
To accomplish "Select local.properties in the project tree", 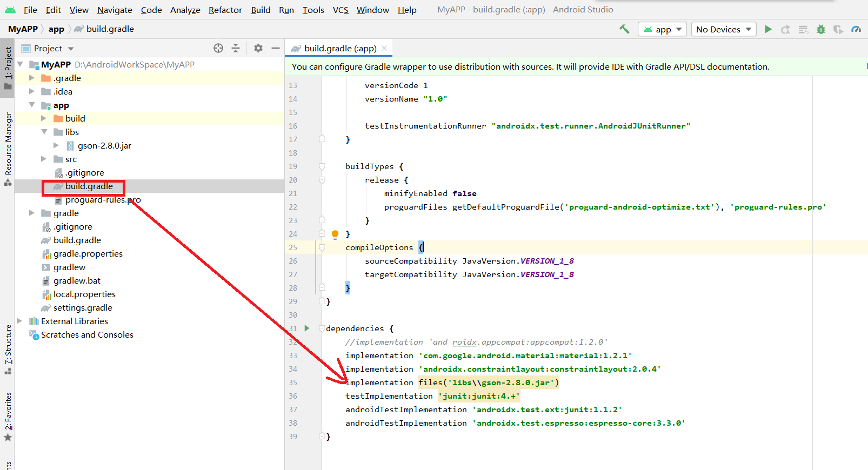I will click(84, 294).
